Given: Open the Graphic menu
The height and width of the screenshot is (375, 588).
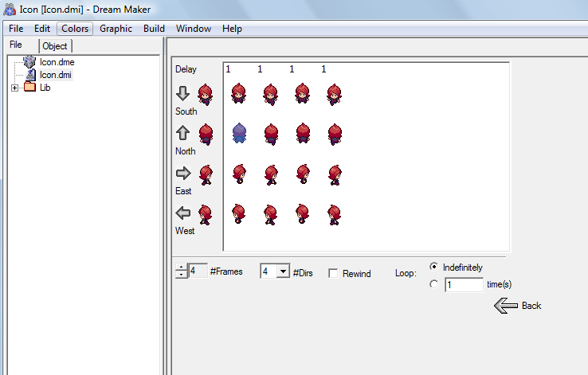Looking at the screenshot, I should 116,29.
